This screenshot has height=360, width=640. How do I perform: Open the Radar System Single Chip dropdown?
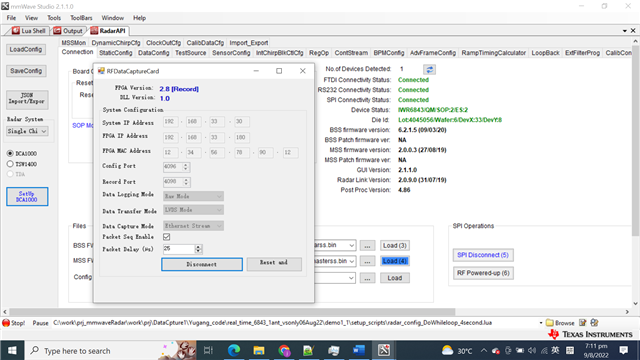point(27,131)
